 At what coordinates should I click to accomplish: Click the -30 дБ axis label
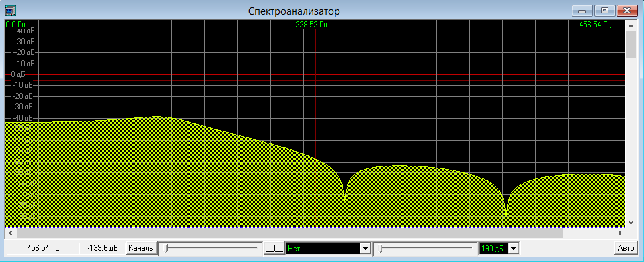pyautogui.click(x=23, y=107)
